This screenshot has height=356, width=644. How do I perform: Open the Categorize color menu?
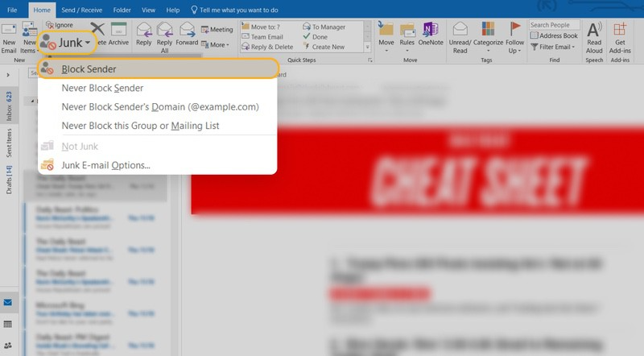(x=488, y=38)
